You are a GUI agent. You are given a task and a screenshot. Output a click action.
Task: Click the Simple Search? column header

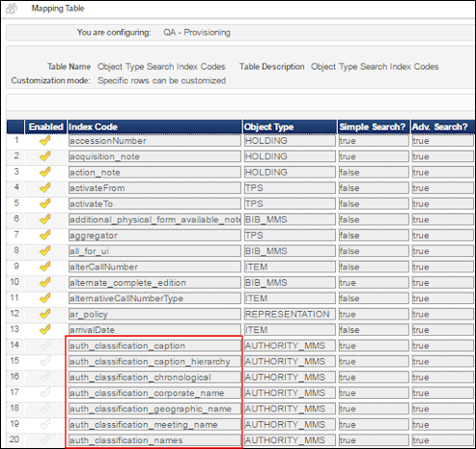pyautogui.click(x=373, y=126)
